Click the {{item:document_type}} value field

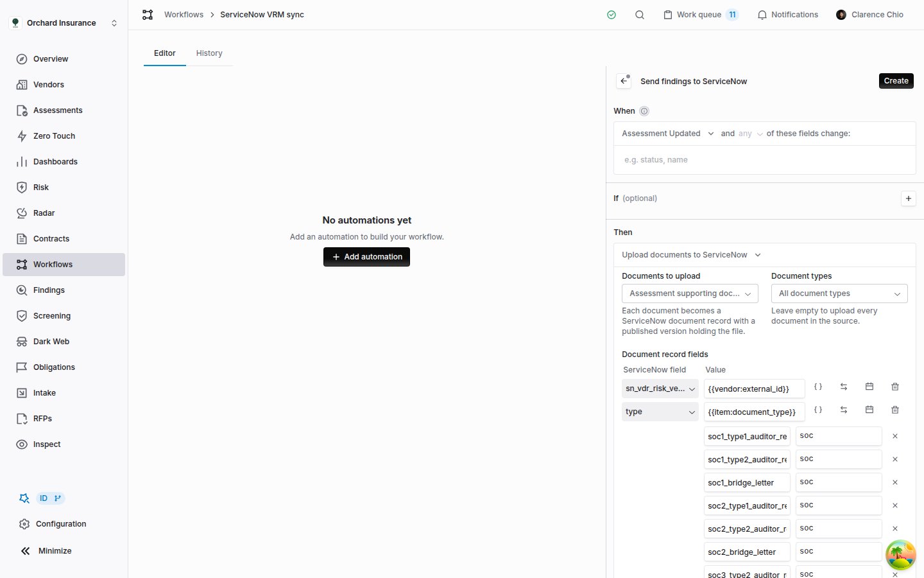click(755, 412)
